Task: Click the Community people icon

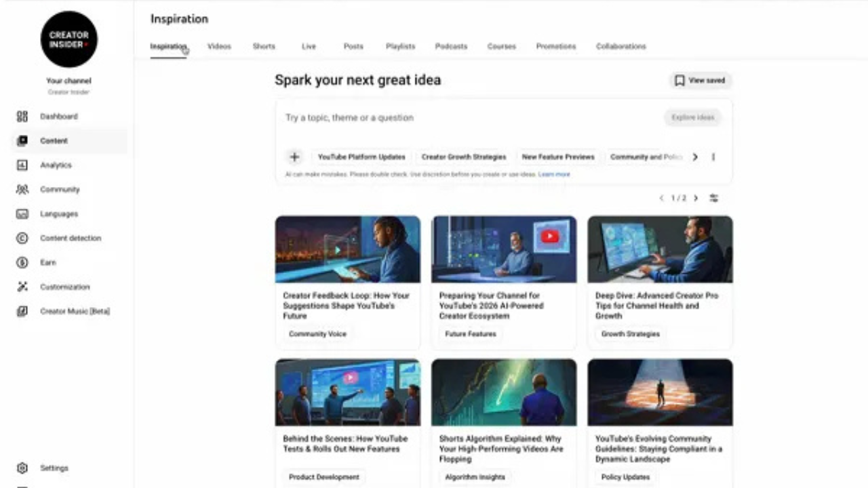Action: click(22, 190)
